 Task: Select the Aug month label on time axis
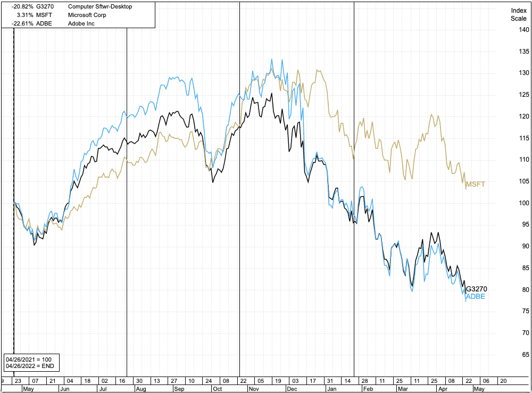[142, 389]
